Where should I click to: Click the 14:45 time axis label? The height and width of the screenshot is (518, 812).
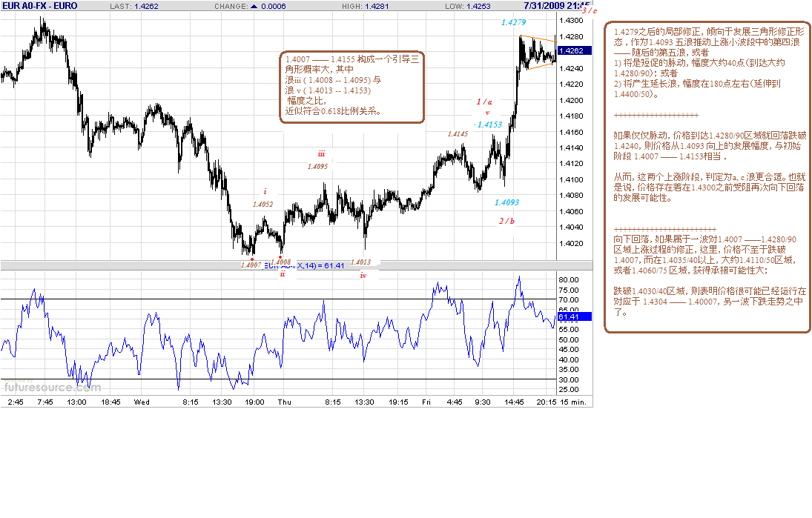(514, 402)
